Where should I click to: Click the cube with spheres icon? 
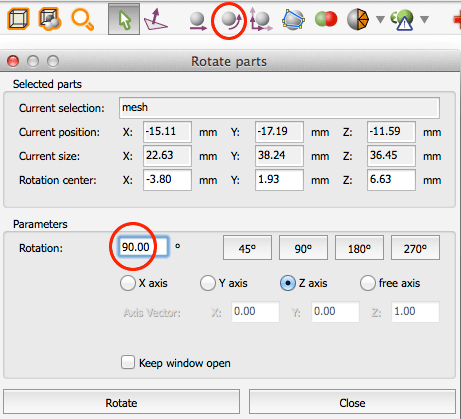coord(50,19)
